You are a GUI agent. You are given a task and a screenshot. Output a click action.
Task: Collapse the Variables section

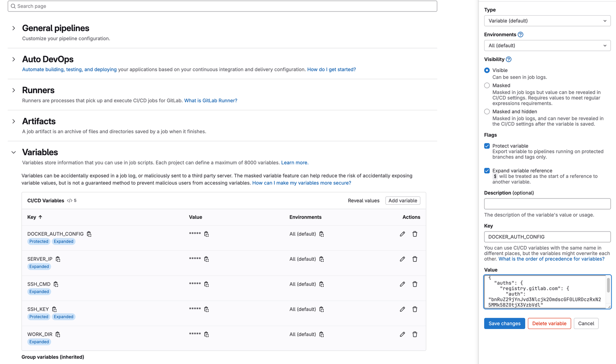(14, 152)
